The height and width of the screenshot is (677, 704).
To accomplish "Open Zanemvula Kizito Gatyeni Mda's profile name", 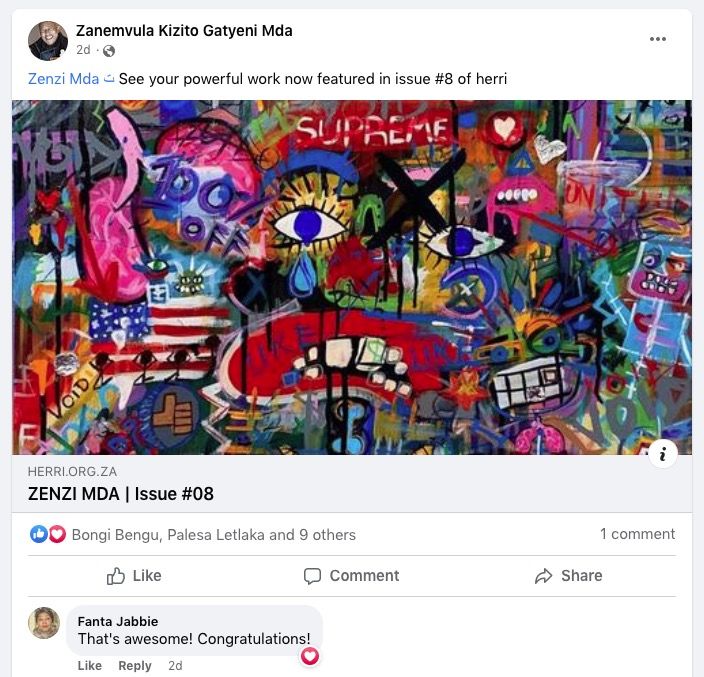I will pos(184,31).
